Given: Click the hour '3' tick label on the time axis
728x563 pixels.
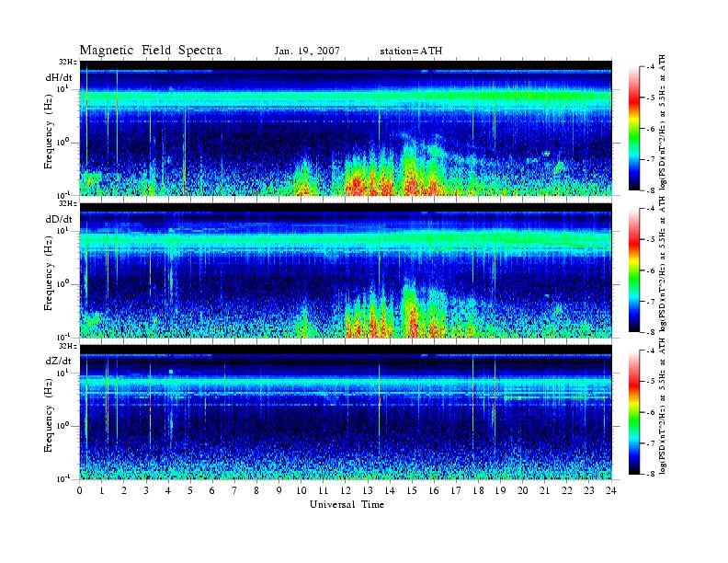Looking at the screenshot, I should point(146,490).
